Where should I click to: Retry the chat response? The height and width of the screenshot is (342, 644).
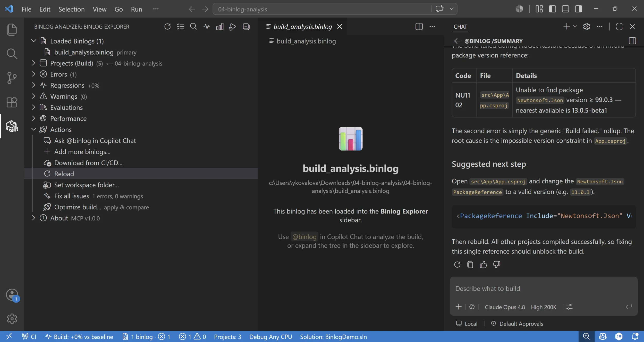pos(457,264)
